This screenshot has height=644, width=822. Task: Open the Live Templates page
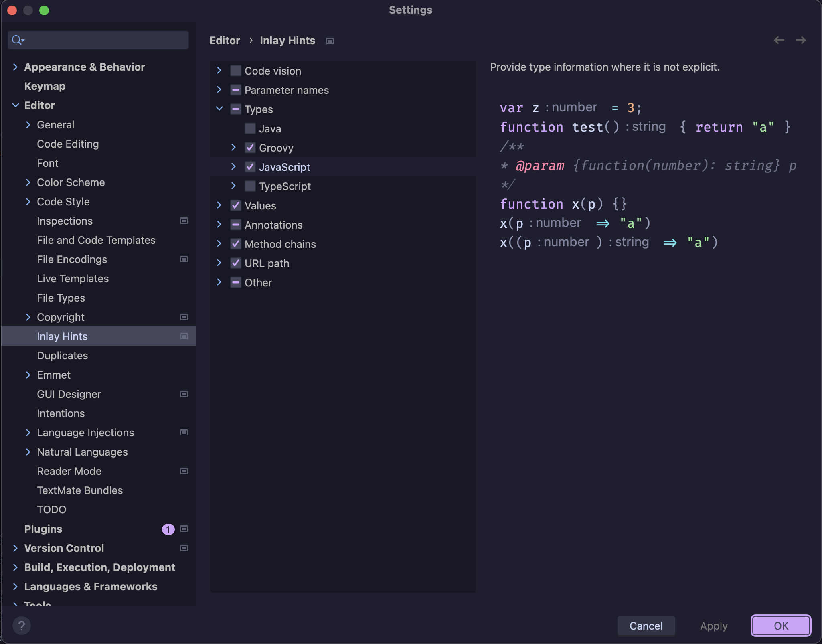(73, 279)
